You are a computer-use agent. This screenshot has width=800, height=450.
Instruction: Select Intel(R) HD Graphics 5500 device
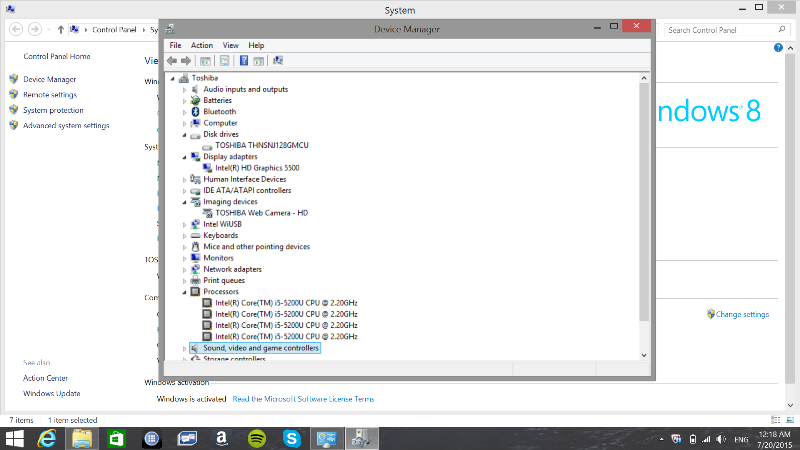tap(257, 168)
